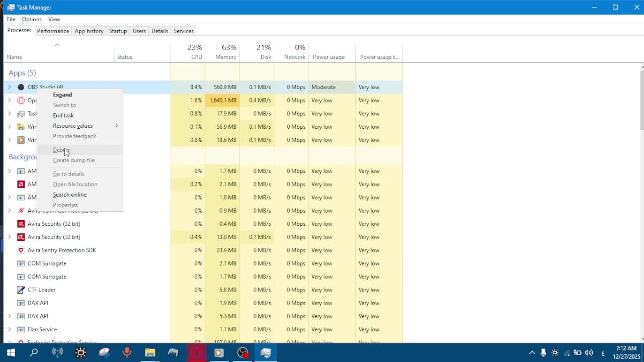Click the Apps (5) group heading
Screen dimensions: 644x362
coord(22,73)
